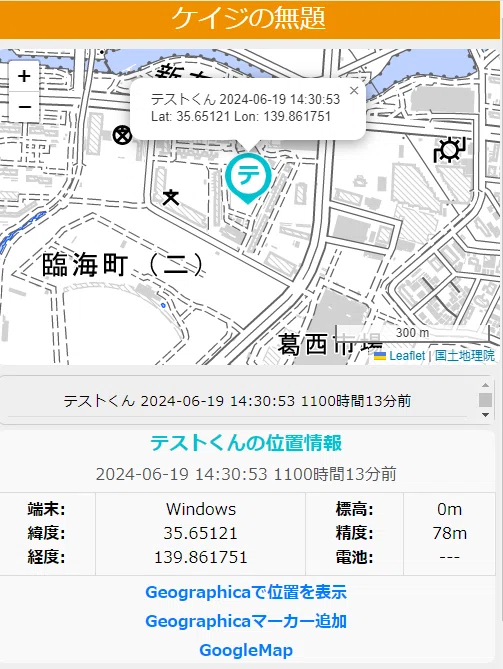Open Geographicaで位置を表示 link
Screen dimensions: 503x669
[x=246, y=592]
